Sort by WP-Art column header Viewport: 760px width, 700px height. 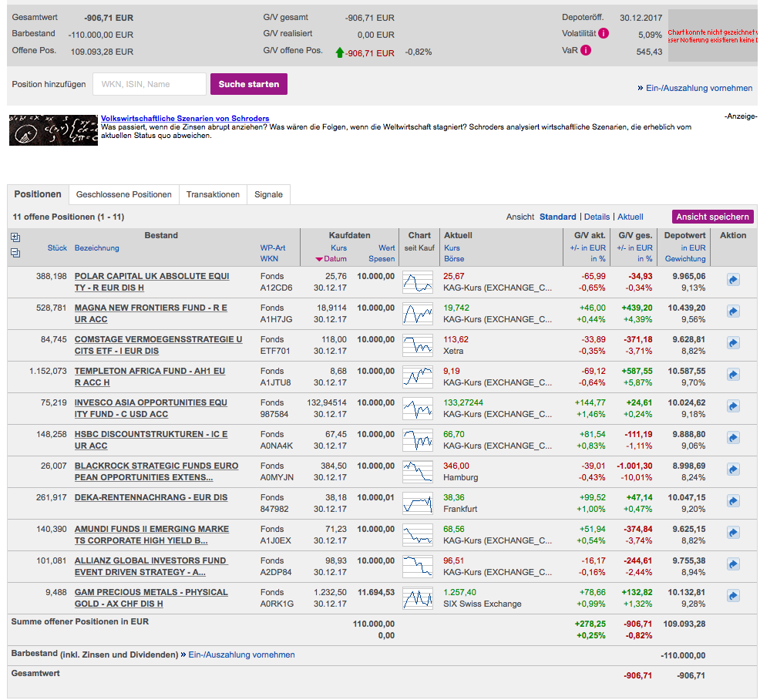click(x=272, y=247)
